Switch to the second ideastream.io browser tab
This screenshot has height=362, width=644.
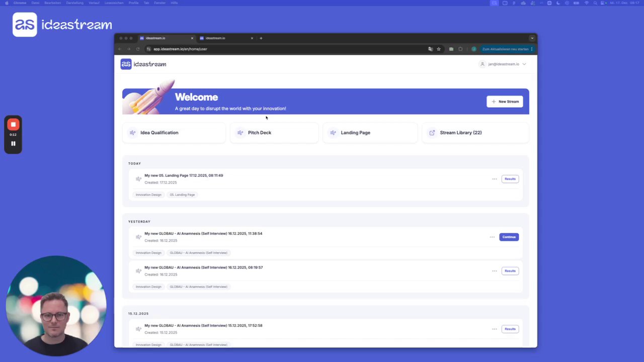point(226,38)
